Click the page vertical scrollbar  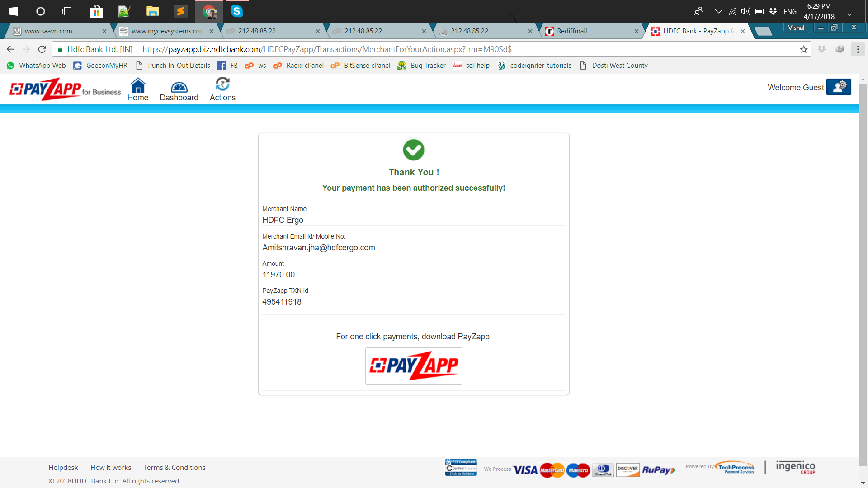863,271
